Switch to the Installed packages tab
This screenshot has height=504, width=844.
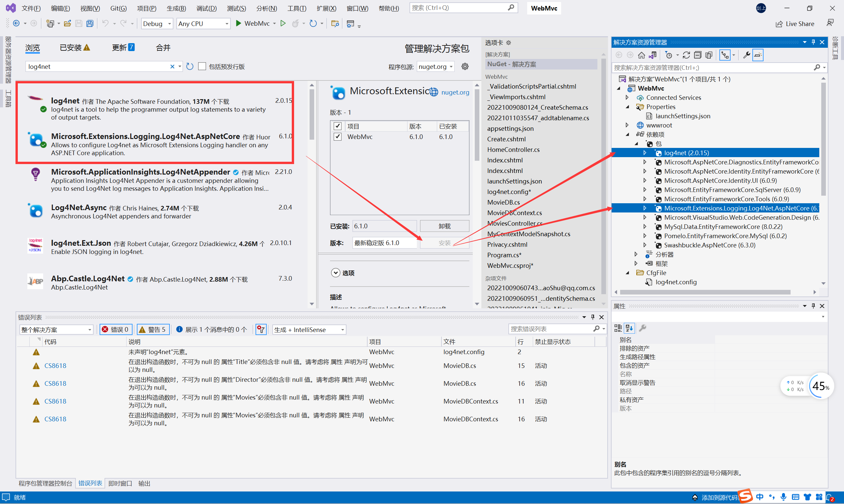coord(71,48)
